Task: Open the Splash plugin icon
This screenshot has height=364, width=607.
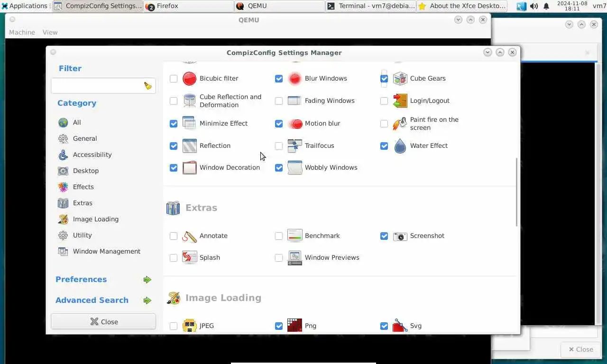Action: click(189, 258)
